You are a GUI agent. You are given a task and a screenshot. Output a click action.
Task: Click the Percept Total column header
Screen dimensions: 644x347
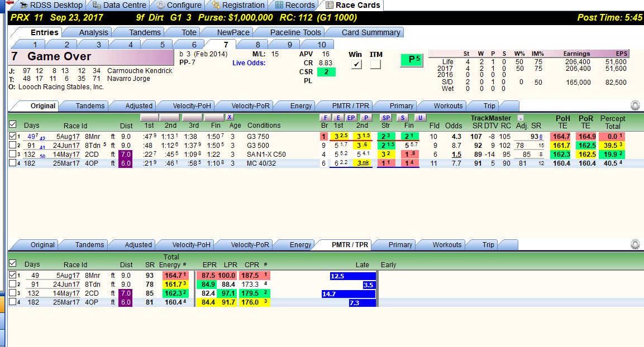pyautogui.click(x=612, y=122)
